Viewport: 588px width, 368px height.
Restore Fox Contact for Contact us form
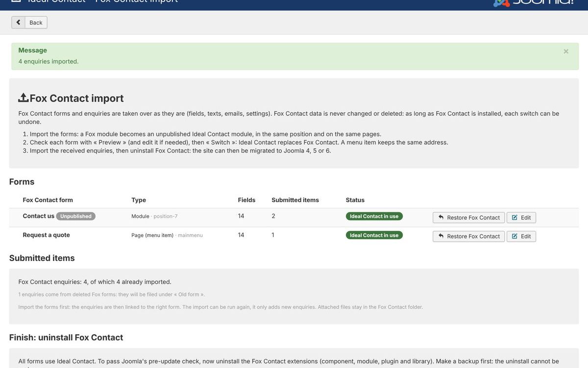tap(468, 217)
